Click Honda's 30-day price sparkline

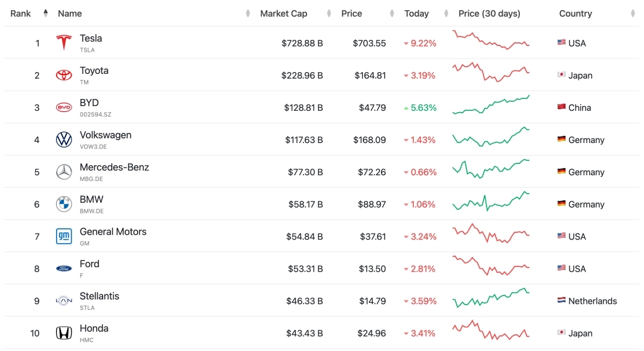(x=491, y=331)
